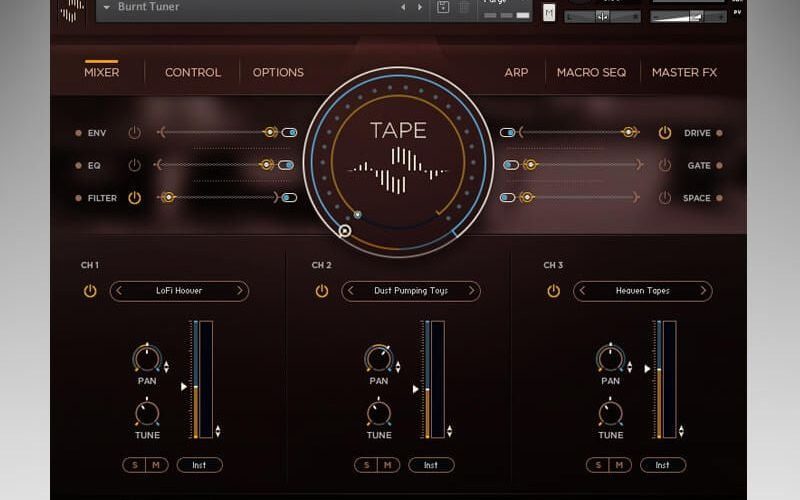Click the DRIVE macro slider handle
The height and width of the screenshot is (500, 800).
629,133
